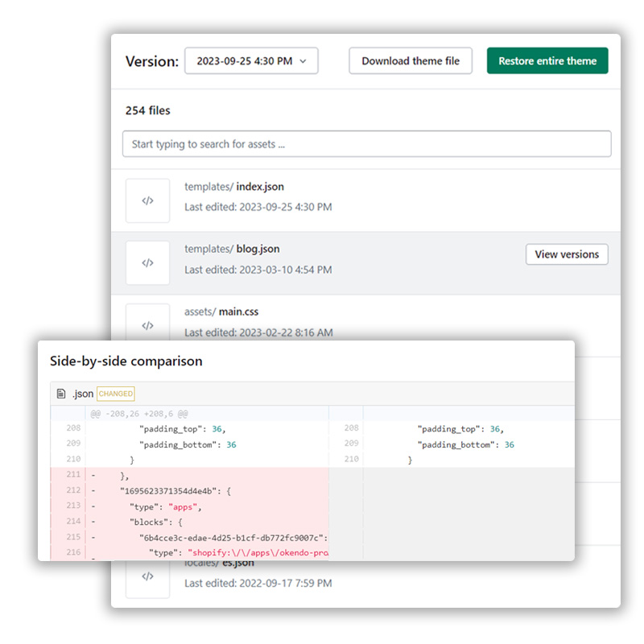Focus the search for assets field
The width and height of the screenshot is (644, 644).
[366, 144]
